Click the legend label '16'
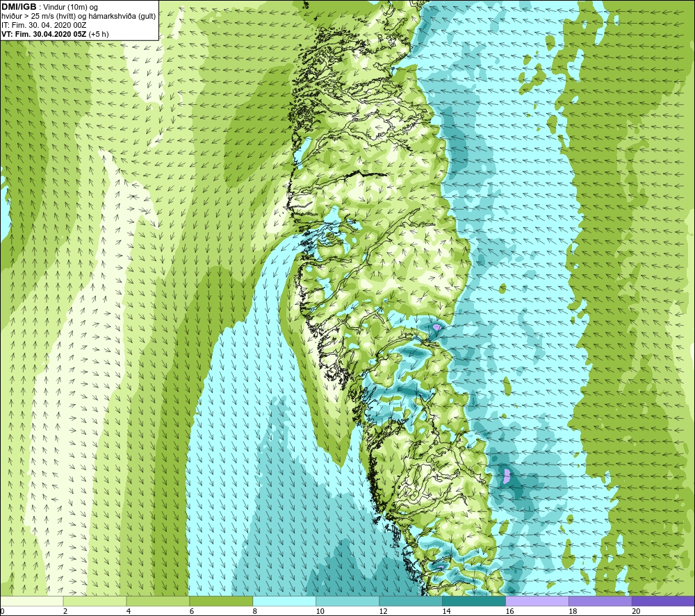This screenshot has height=616, width=695. (x=509, y=611)
